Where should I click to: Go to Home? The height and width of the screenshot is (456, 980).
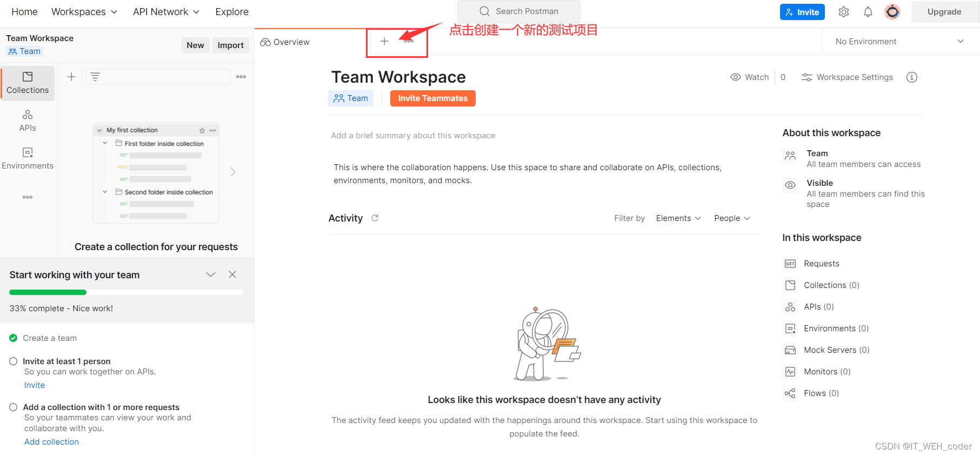click(24, 12)
